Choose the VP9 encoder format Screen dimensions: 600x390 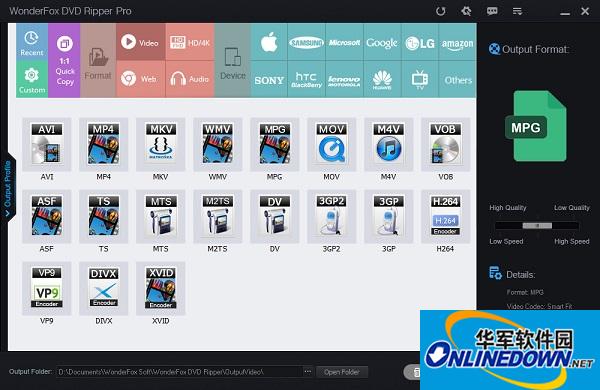pos(47,288)
